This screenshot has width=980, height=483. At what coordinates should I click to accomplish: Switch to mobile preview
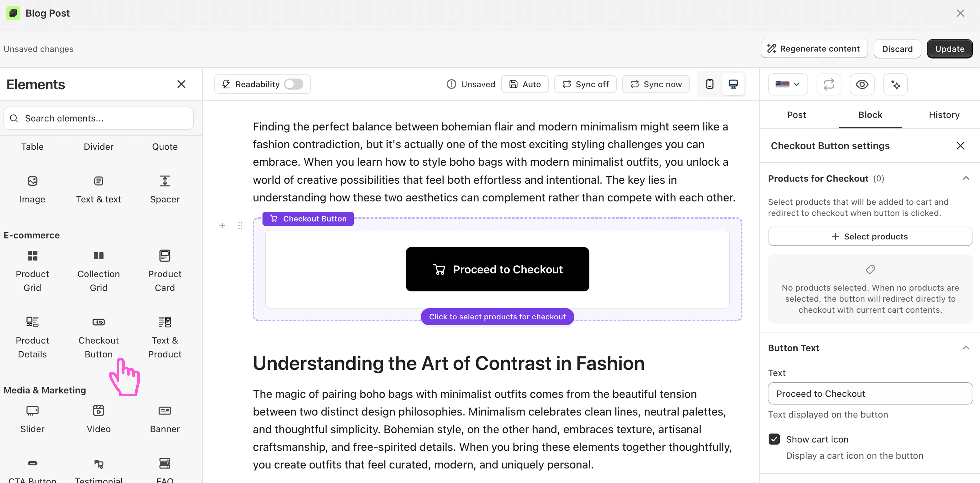tap(710, 84)
